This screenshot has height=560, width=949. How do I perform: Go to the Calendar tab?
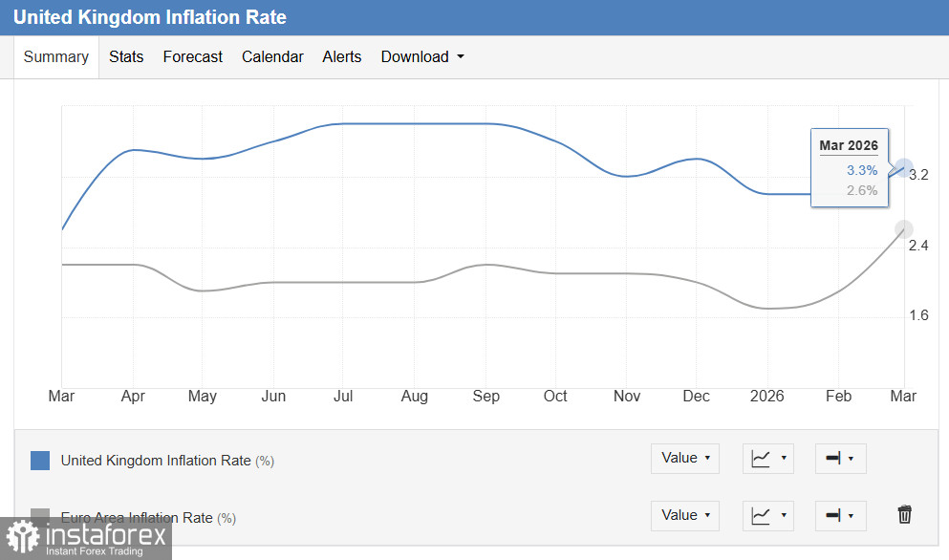[x=272, y=57]
